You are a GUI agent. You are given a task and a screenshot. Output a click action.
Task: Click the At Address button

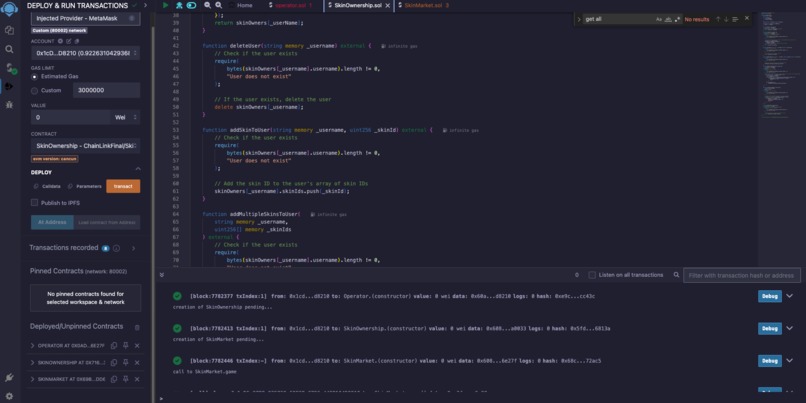[52, 222]
